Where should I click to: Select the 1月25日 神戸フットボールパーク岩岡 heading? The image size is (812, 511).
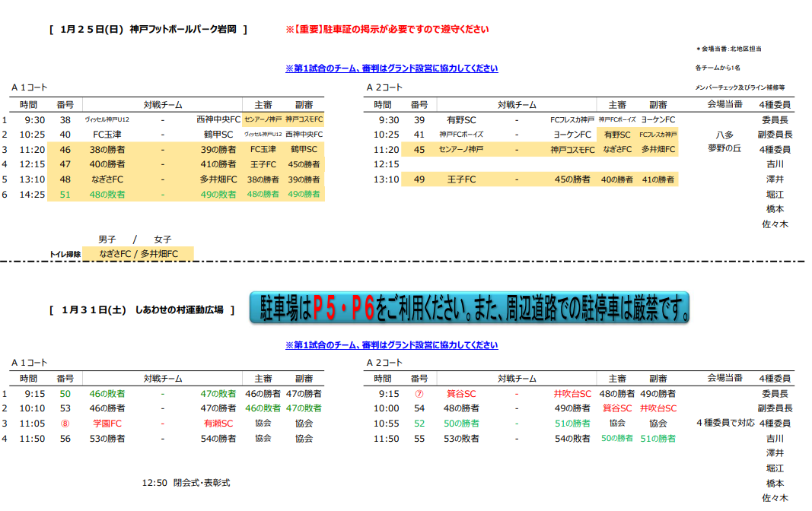click(x=148, y=30)
